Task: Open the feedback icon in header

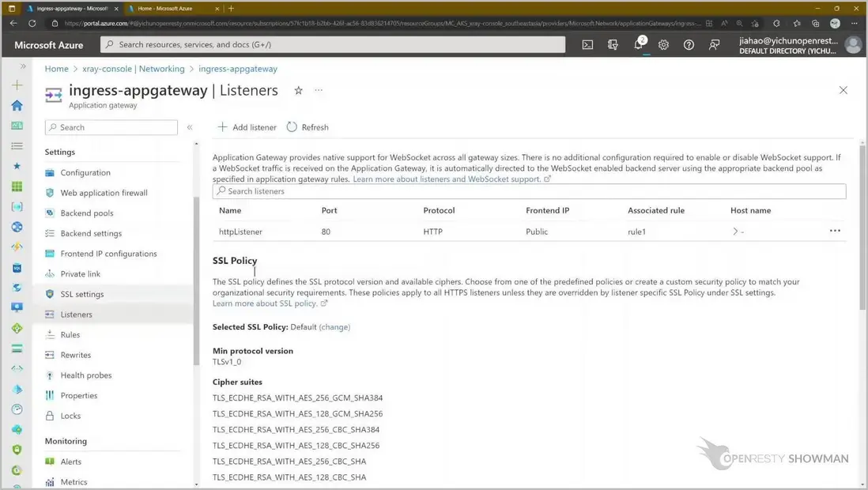Action: point(714,45)
